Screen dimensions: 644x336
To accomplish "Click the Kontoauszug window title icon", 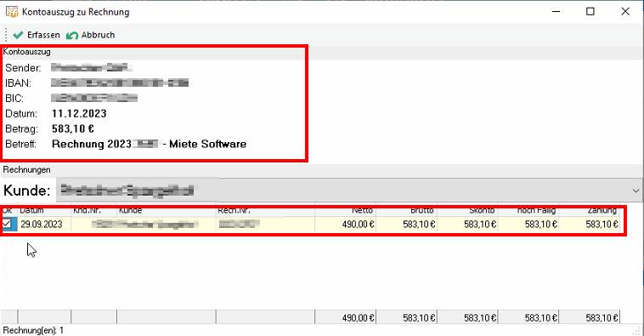I will pyautogui.click(x=12, y=12).
